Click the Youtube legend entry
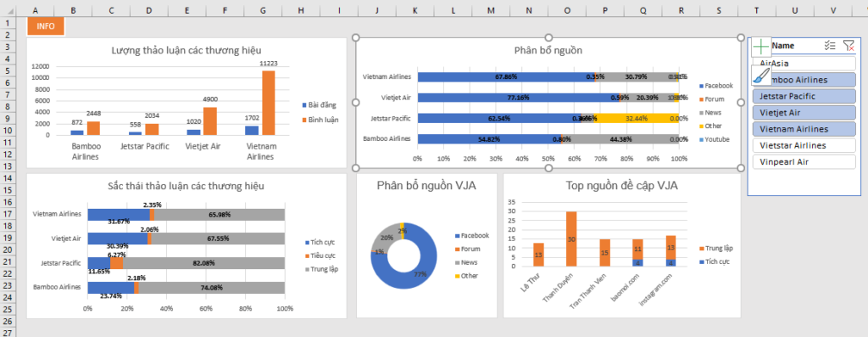Screen dimensions: 868x337 click(x=714, y=139)
